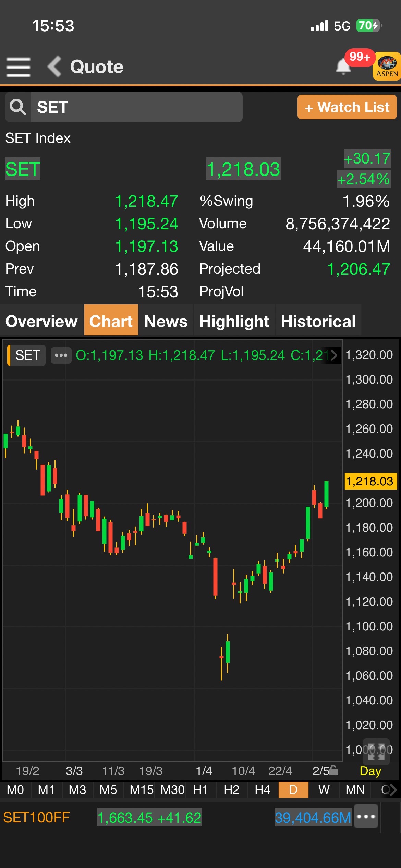The image size is (401, 868).
Task: Select the H4 timeframe
Action: click(262, 790)
